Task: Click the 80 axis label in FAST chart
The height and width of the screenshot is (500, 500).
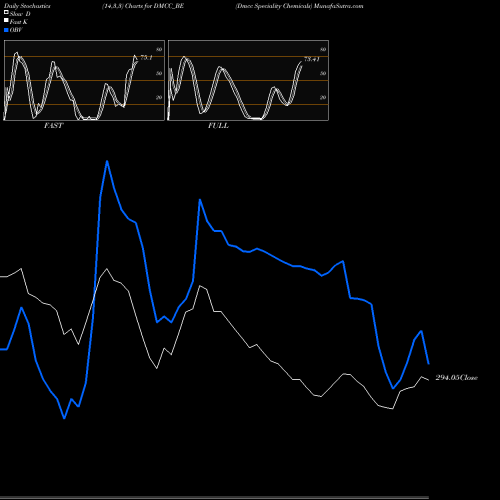Action: (159, 49)
